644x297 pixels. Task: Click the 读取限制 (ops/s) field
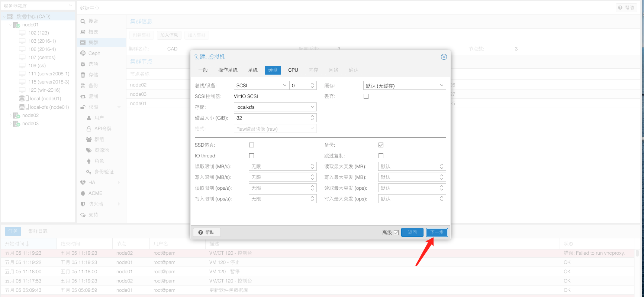[x=283, y=188]
